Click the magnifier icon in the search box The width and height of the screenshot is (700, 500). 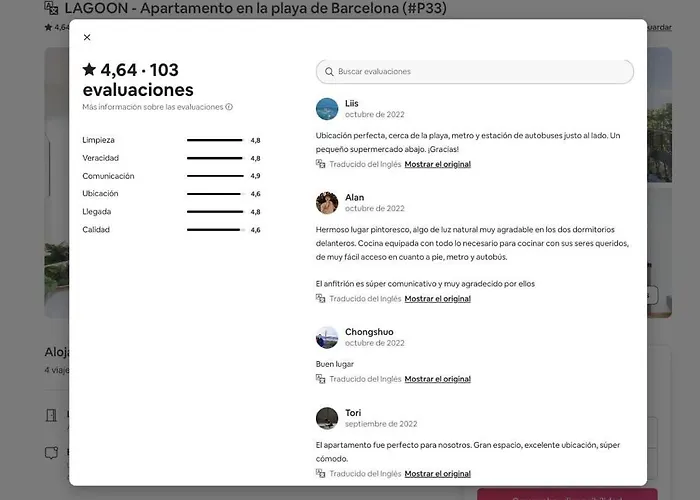(329, 71)
